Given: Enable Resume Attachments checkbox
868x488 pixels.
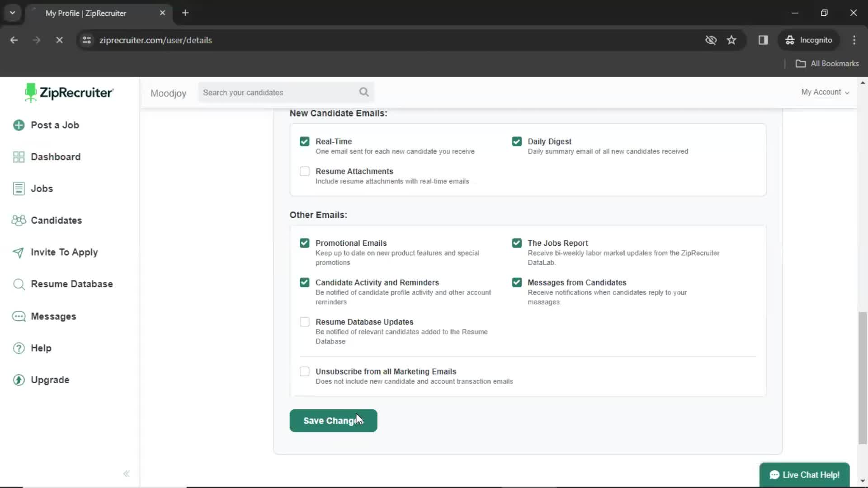Looking at the screenshot, I should 305,171.
